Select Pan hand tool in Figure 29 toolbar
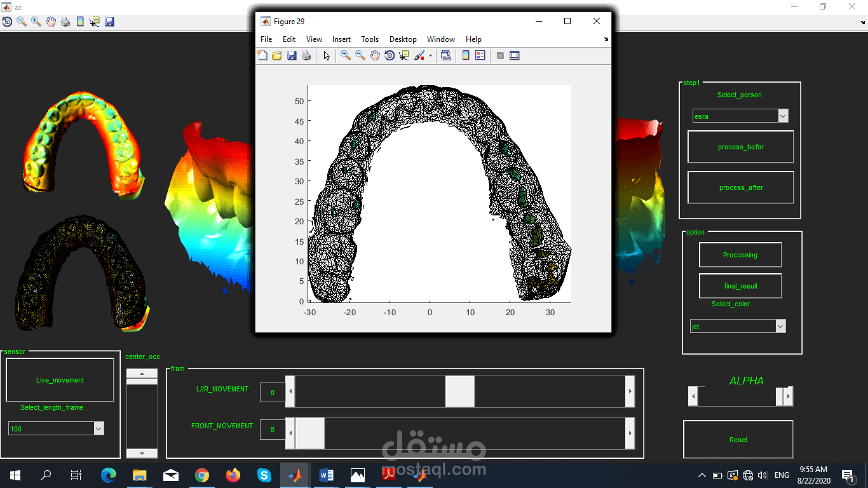The height and width of the screenshot is (488, 868). [x=375, y=56]
